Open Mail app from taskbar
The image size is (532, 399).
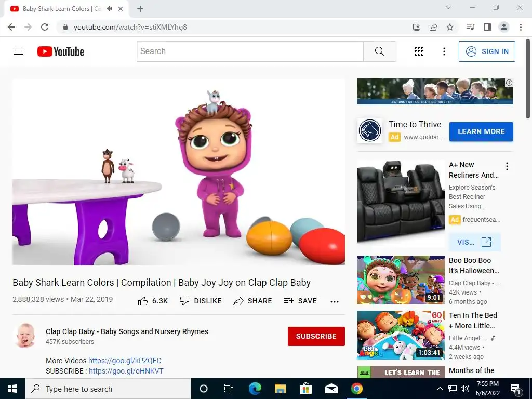click(x=331, y=389)
